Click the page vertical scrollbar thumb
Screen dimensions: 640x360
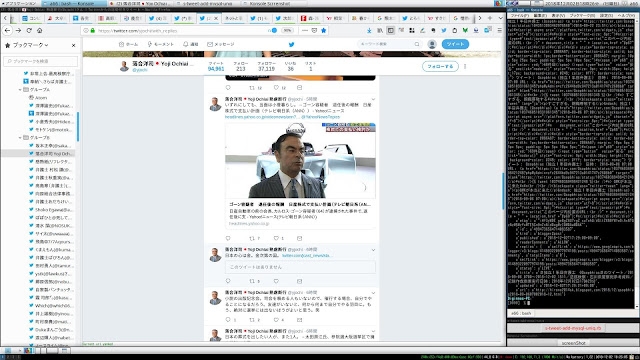(503, 191)
